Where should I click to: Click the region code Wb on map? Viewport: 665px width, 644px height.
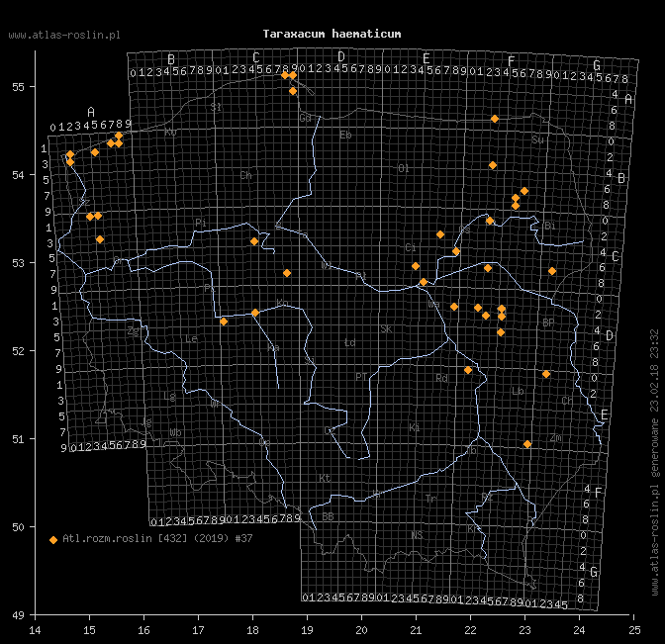coord(175,433)
